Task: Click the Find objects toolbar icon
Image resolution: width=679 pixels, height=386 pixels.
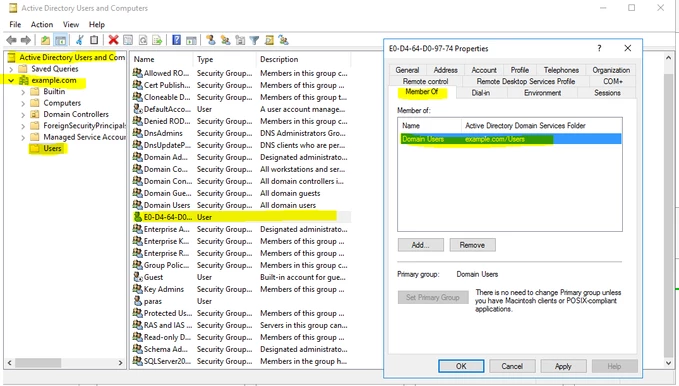Action: point(269,40)
